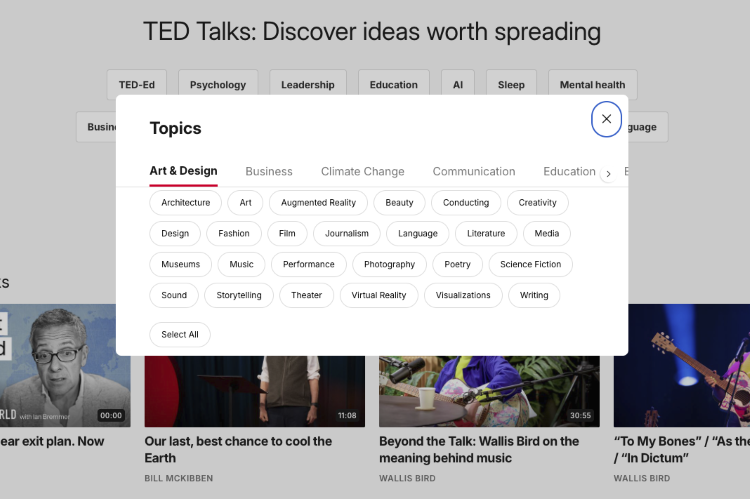Image resolution: width=750 pixels, height=499 pixels.
Task: Choose the Theater topic
Action: [307, 295]
